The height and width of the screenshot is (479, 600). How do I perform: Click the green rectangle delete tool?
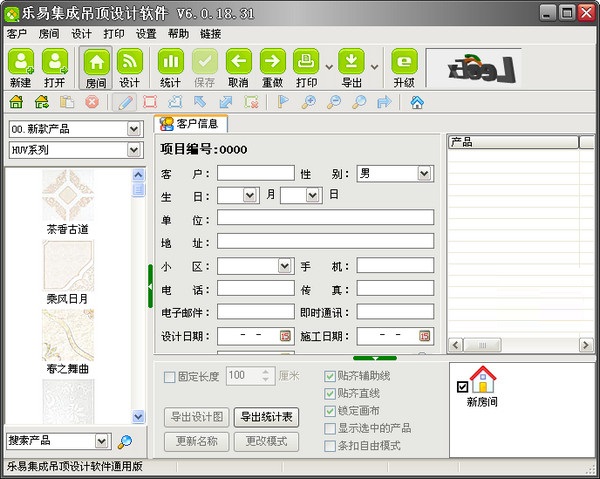click(251, 102)
